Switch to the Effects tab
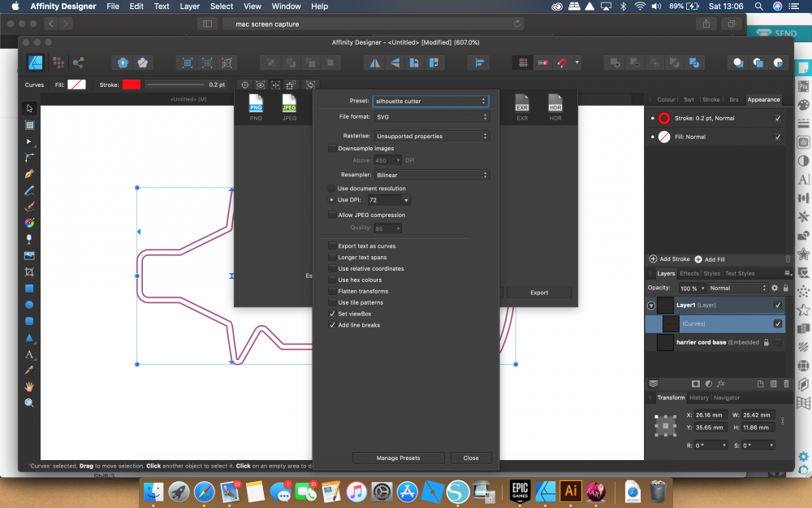 689,273
